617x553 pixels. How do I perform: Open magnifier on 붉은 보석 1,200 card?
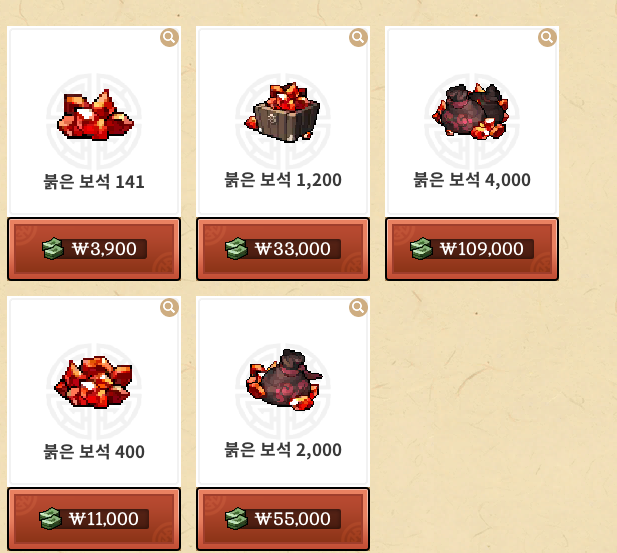(x=358, y=37)
